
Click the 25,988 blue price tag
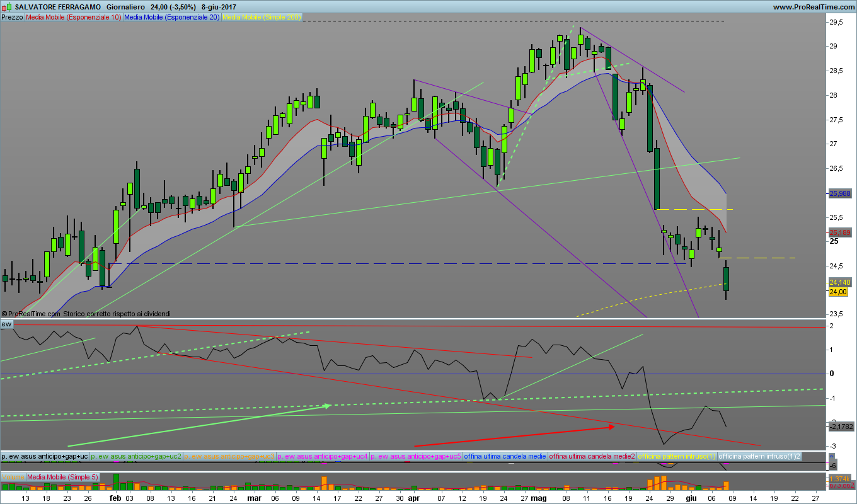(841, 194)
